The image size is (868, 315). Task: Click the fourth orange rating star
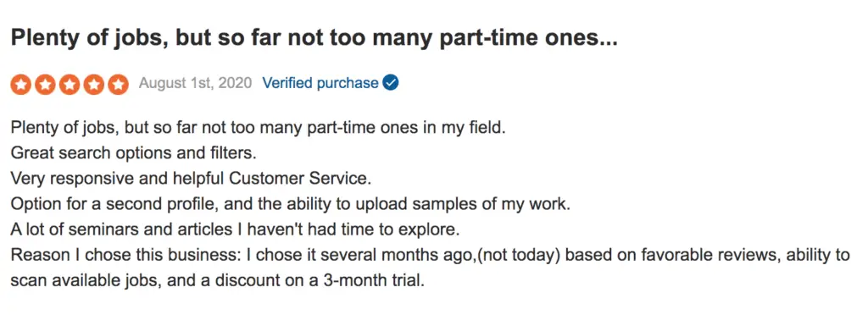tap(93, 84)
